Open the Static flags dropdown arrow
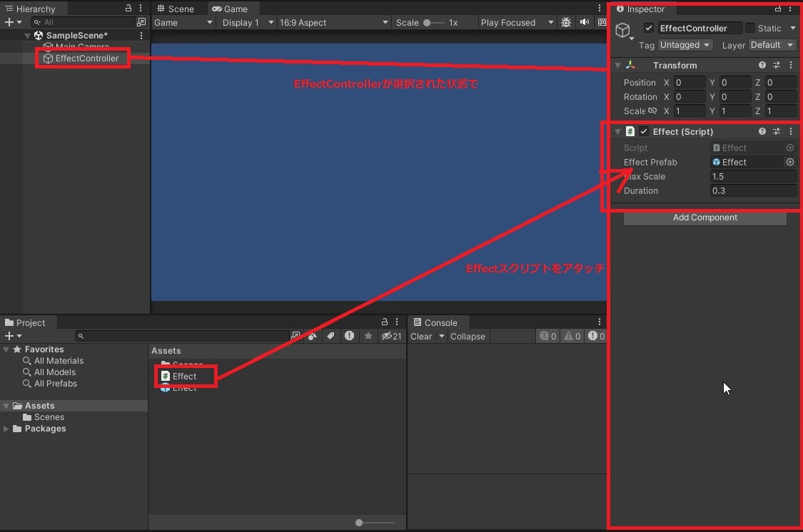The width and height of the screenshot is (803, 532). [x=793, y=28]
